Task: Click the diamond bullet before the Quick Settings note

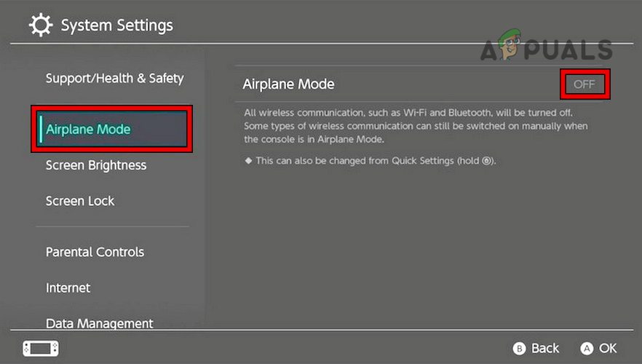Action: coord(247,161)
